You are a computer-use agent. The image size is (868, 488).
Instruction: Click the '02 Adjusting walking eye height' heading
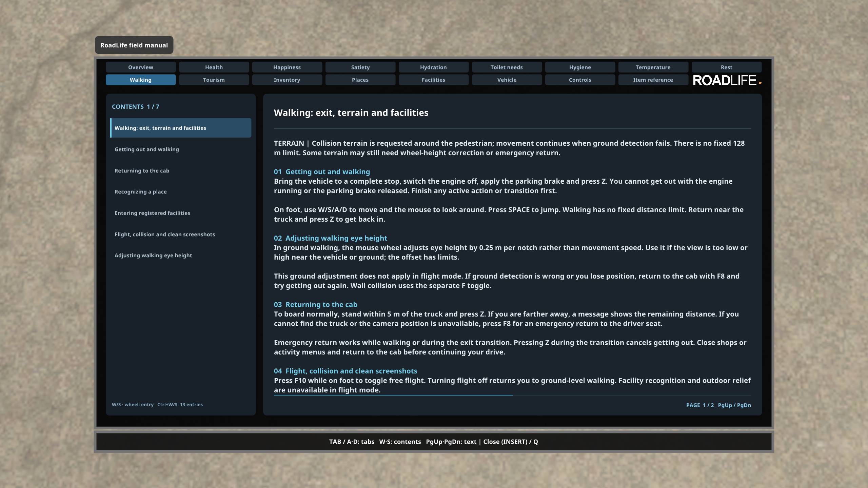pos(330,238)
